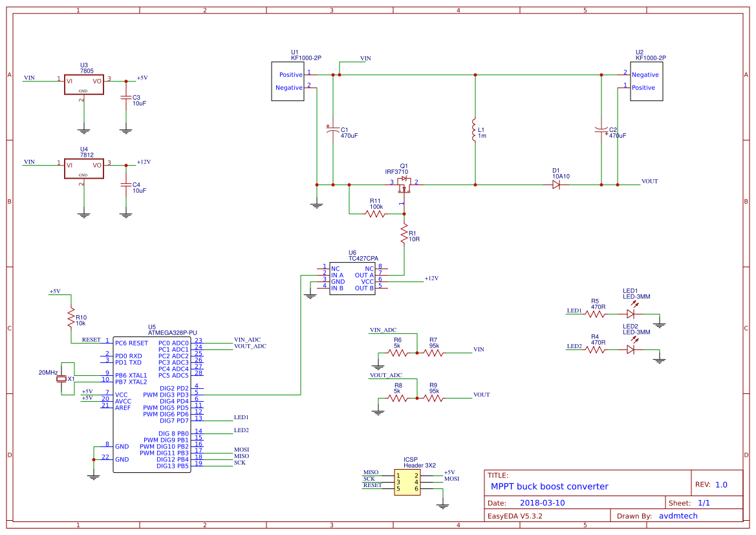Click the diode D1 10A10 symbol
Image resolution: width=756 pixels, height=535 pixels.
click(557, 185)
